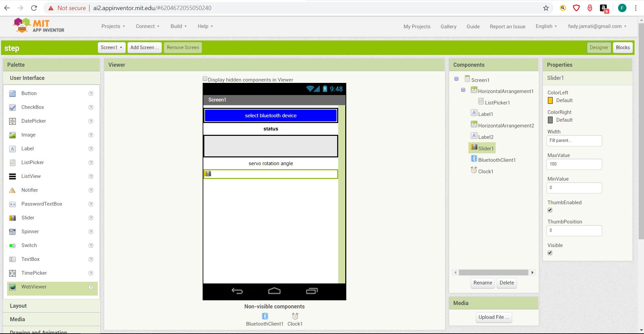Viewport: 644px width, 334px height.
Task: Click the Switch palette icon
Action: tap(12, 246)
